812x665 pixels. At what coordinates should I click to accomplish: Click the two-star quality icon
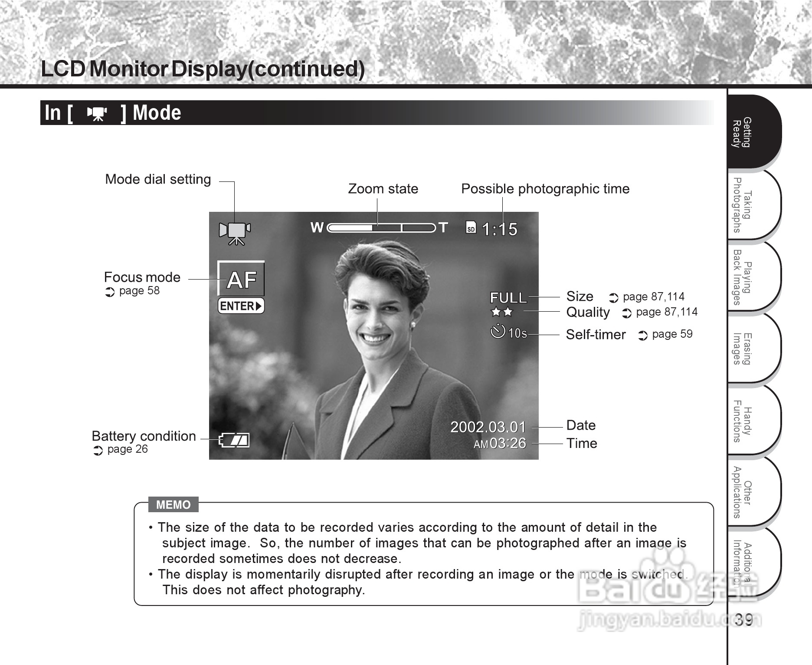[502, 312]
